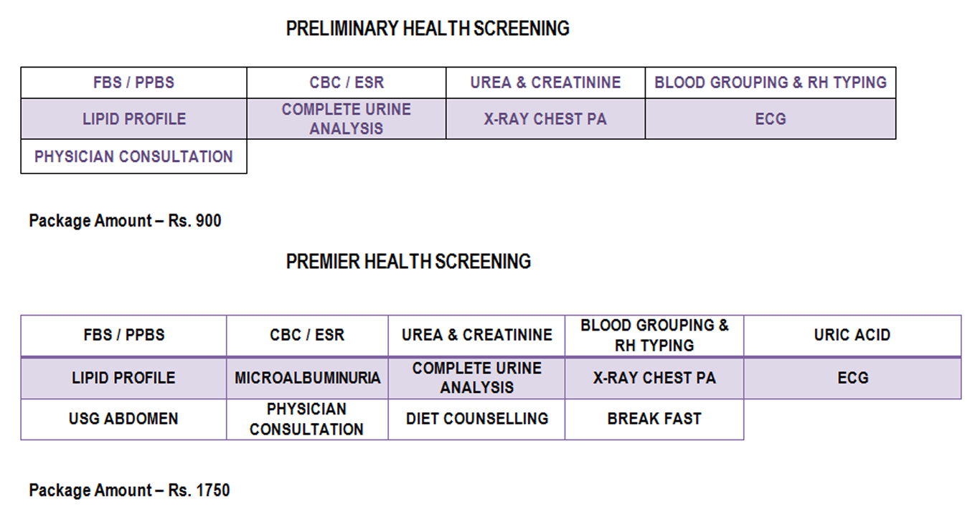The image size is (980, 522).
Task: Select the DIET COUNSELLING cell
Action: click(x=476, y=419)
